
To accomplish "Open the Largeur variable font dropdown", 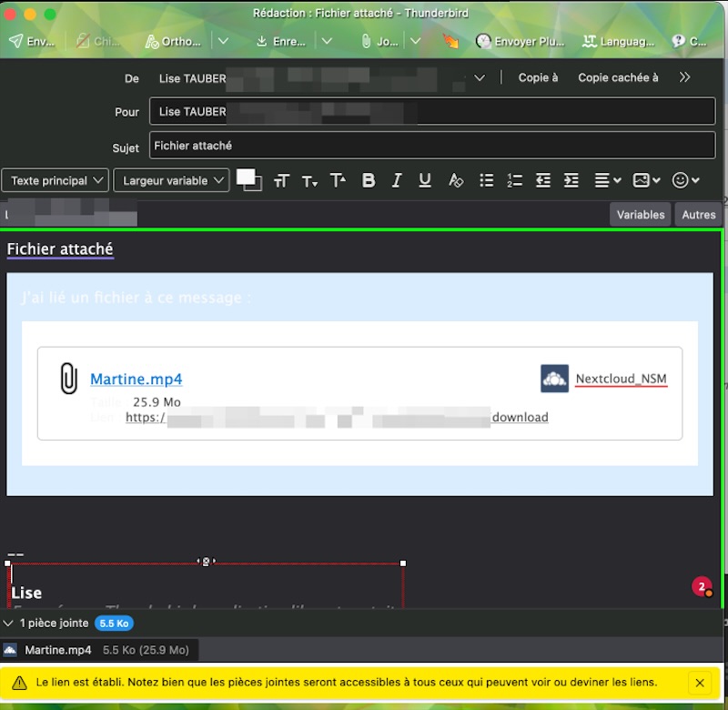I will tap(171, 180).
